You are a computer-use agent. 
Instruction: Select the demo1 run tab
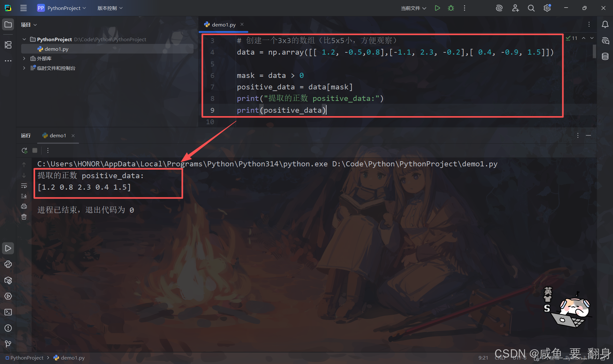57,135
